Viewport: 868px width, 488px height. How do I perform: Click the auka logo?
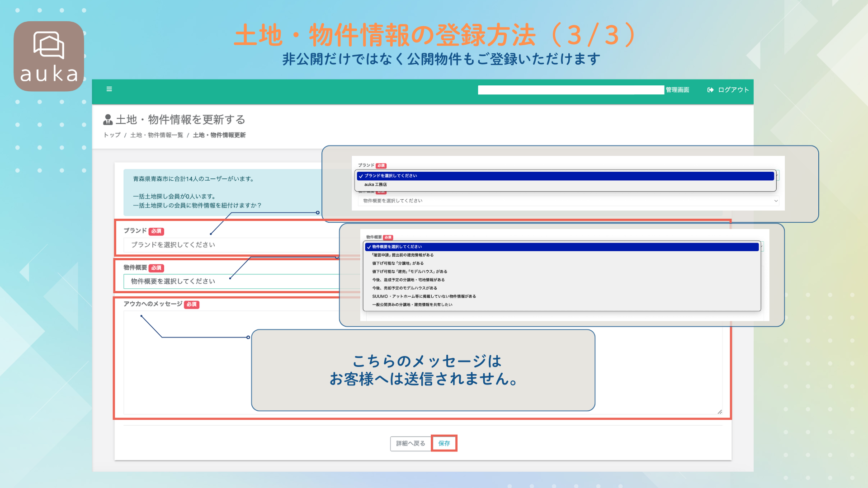coord(49,56)
